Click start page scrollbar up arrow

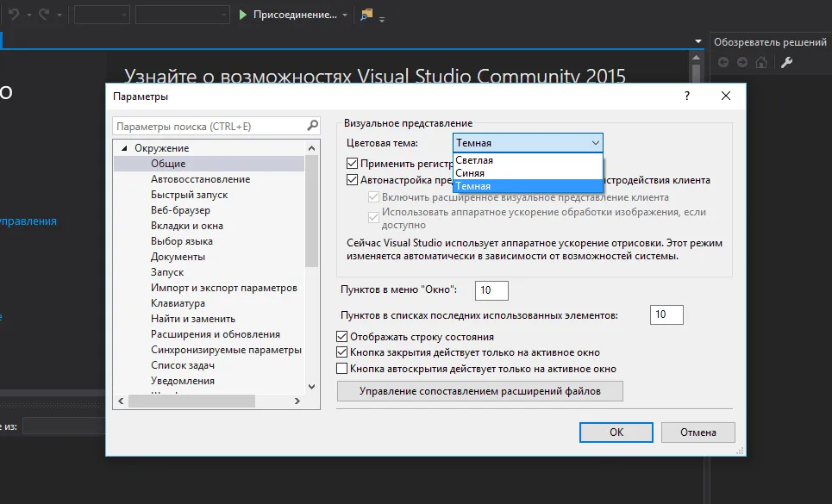[696, 57]
